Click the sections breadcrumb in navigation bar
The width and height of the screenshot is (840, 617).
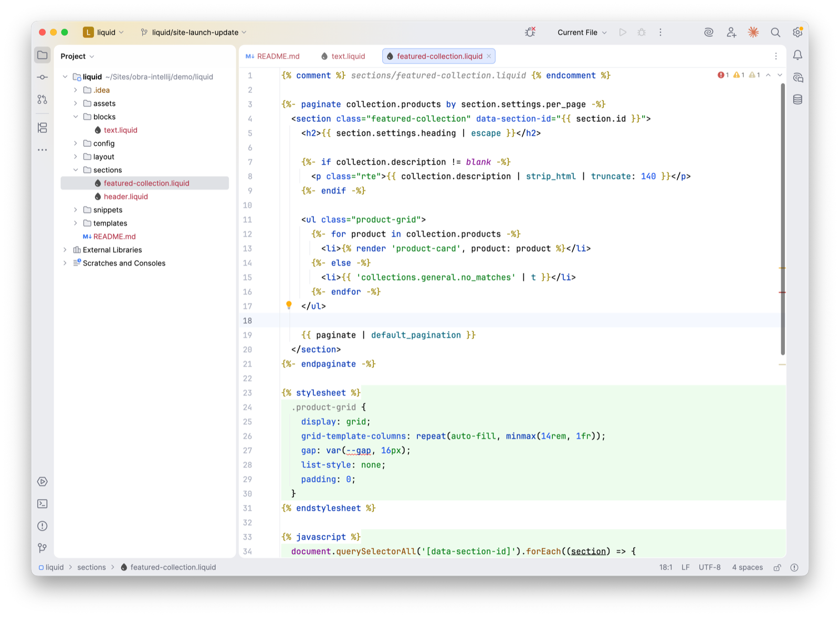[x=91, y=567]
